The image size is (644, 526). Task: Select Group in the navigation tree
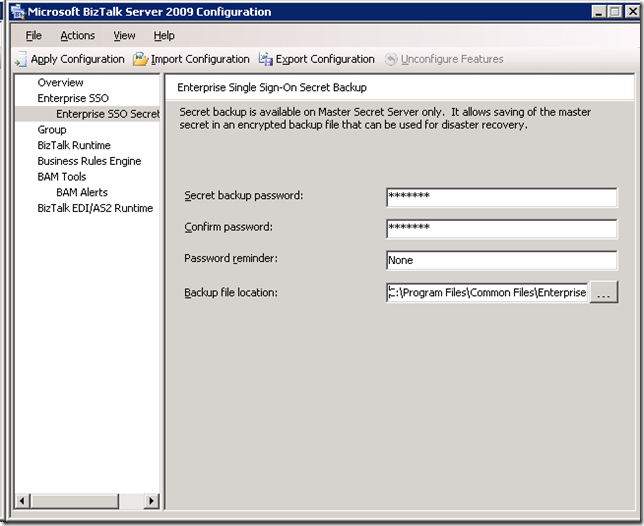[x=52, y=130]
